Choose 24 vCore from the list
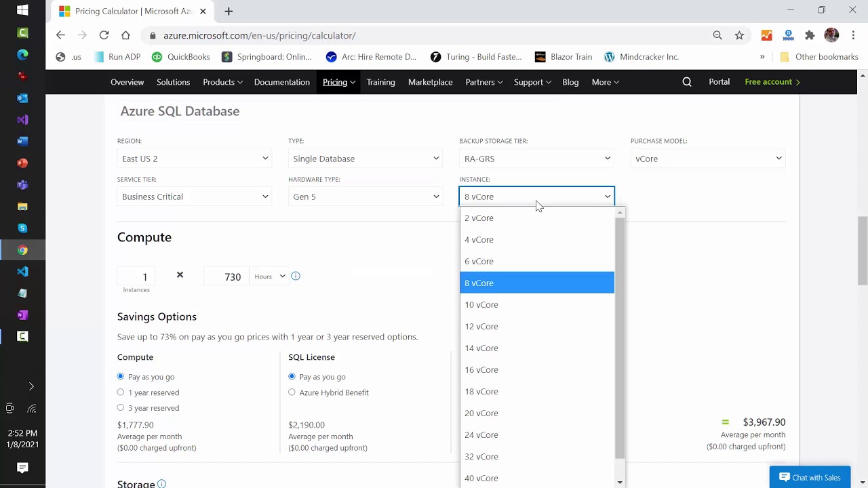The image size is (868, 488). point(537,434)
